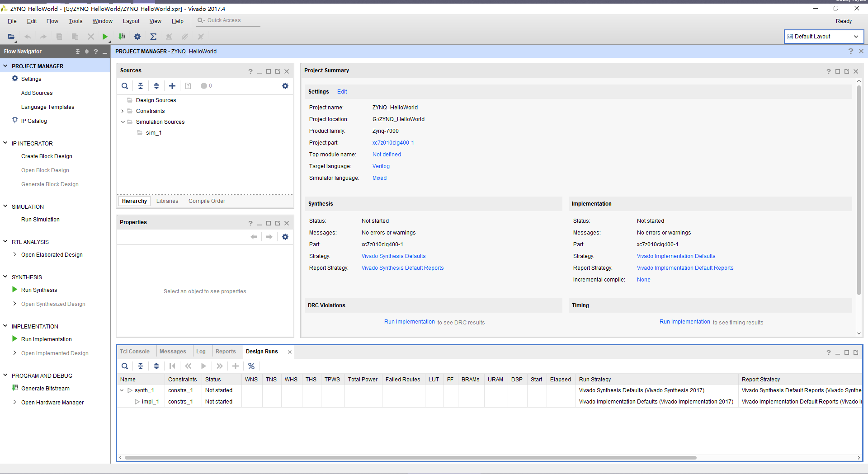Open Properties panel settings gear

(x=285, y=237)
